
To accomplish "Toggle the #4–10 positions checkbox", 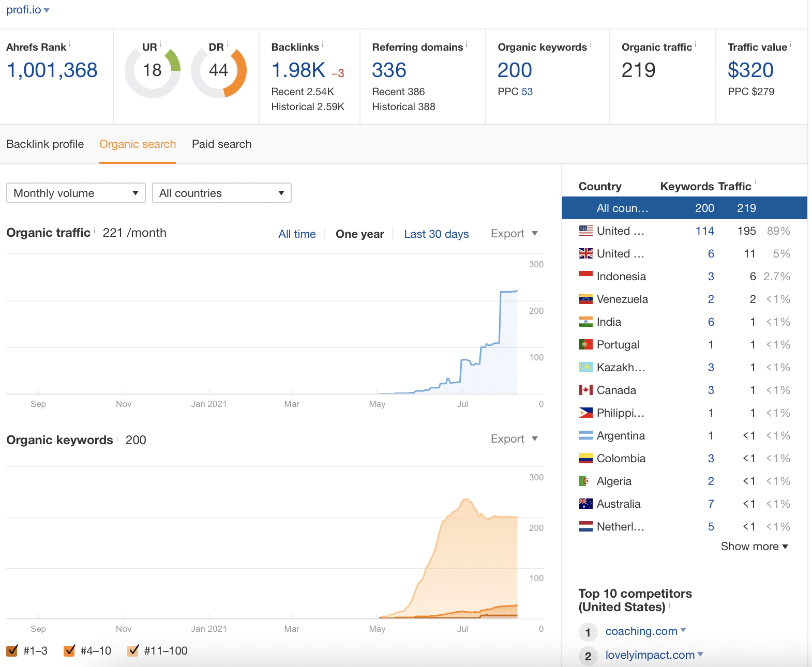I will coord(69,650).
